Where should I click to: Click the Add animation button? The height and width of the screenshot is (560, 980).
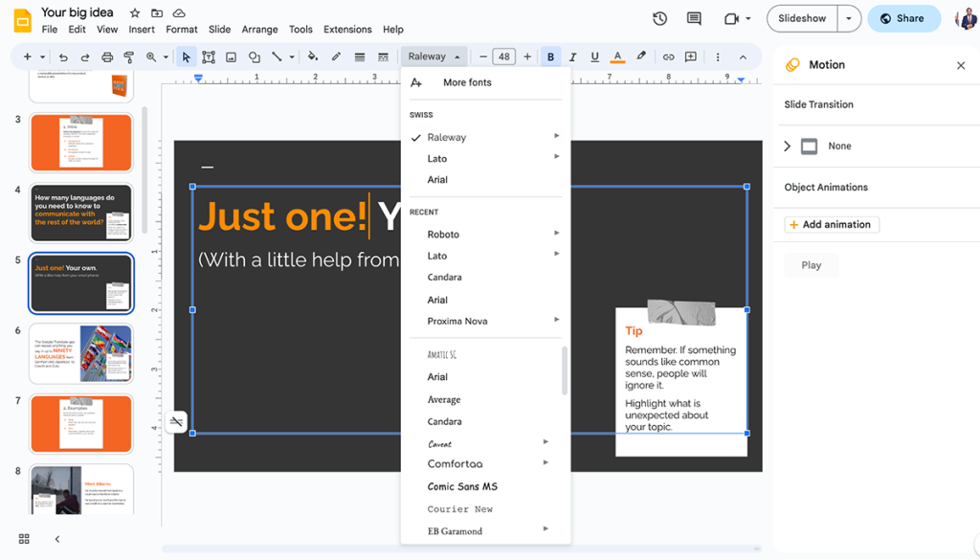coord(831,224)
